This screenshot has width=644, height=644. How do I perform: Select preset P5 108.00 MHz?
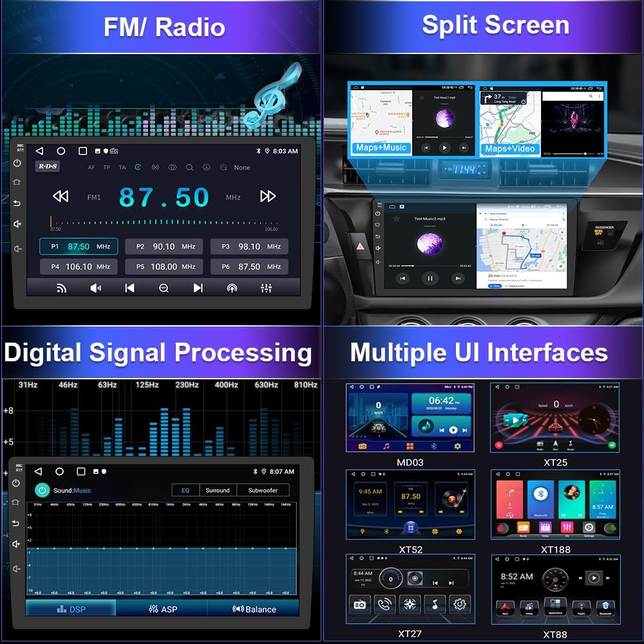(164, 267)
